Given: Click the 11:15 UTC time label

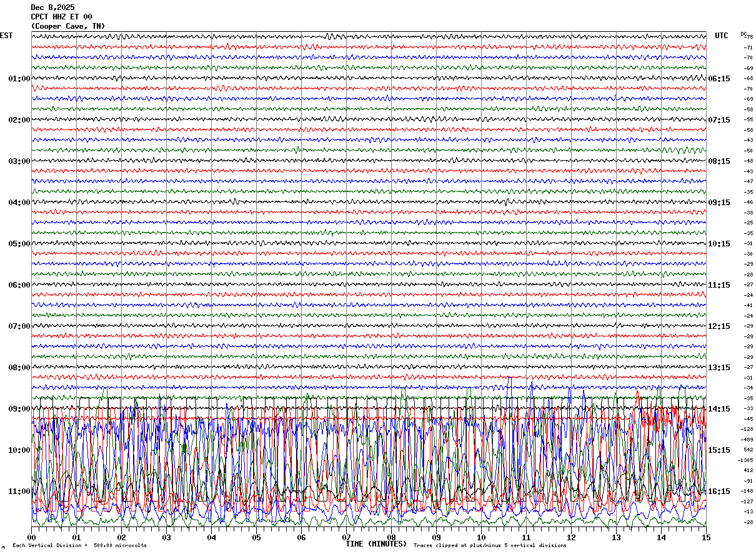Looking at the screenshot, I should 719,285.
